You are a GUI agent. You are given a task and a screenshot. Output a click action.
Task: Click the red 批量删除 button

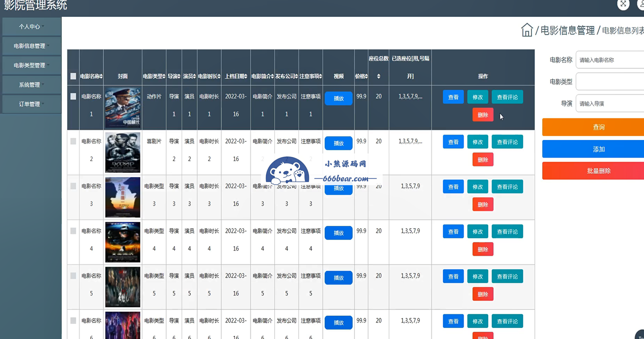[x=593, y=171]
